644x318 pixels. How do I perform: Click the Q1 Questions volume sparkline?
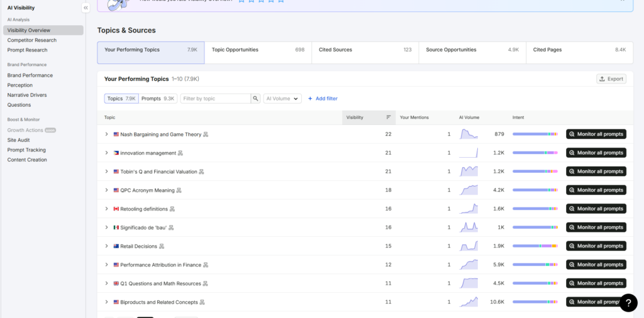click(469, 283)
